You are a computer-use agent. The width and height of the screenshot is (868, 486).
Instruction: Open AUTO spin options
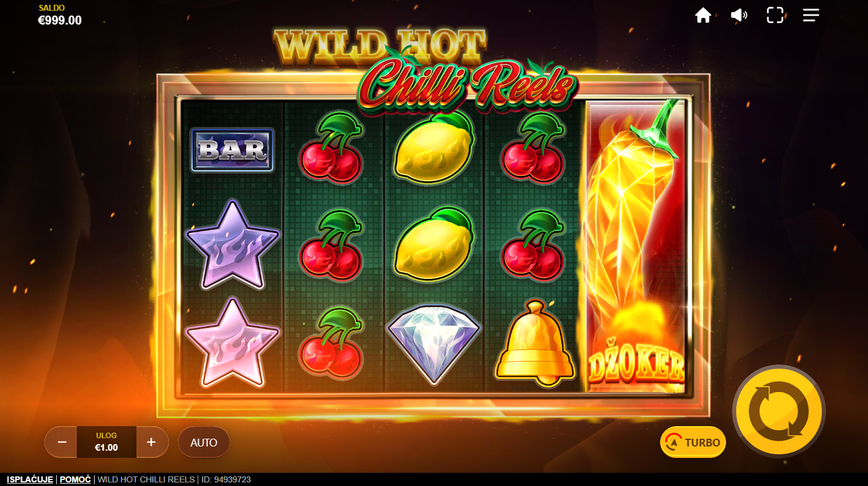[x=204, y=442]
